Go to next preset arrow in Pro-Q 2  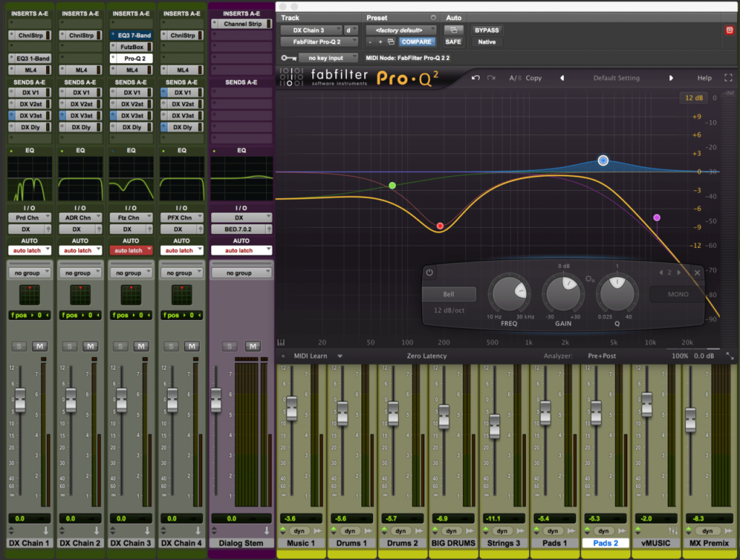671,78
